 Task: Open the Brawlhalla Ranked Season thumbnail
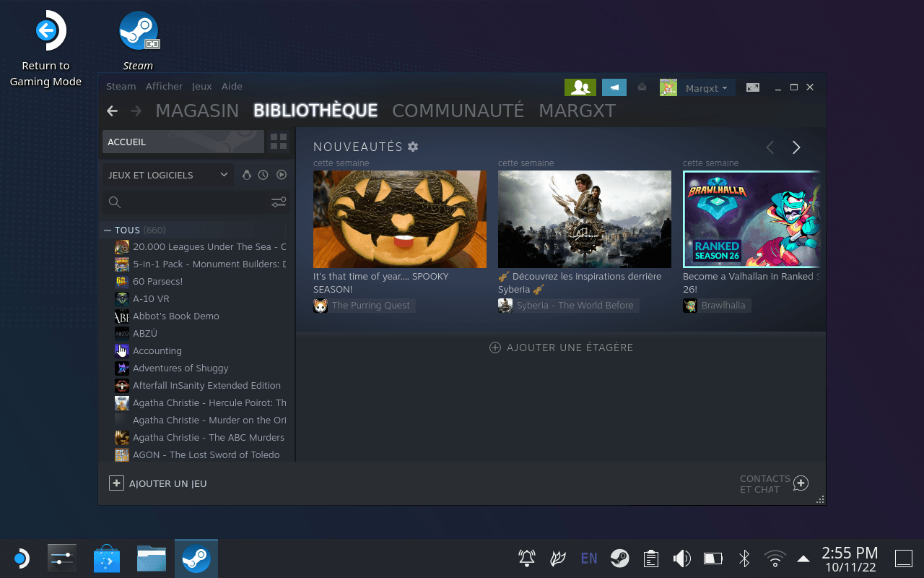tap(751, 219)
